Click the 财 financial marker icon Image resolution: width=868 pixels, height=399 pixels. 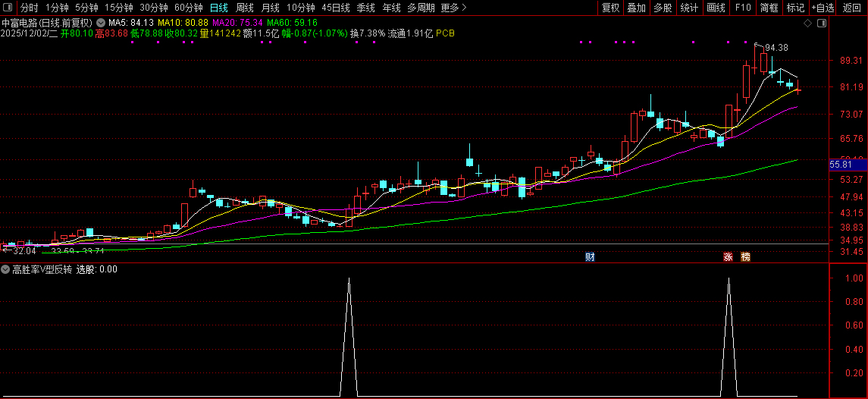590,257
